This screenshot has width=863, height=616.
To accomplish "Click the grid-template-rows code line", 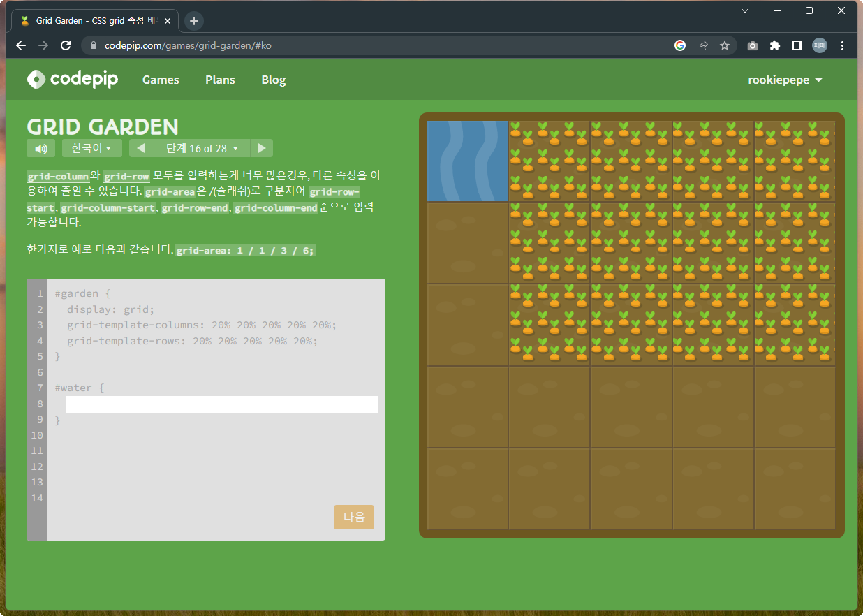I will pyautogui.click(x=193, y=341).
